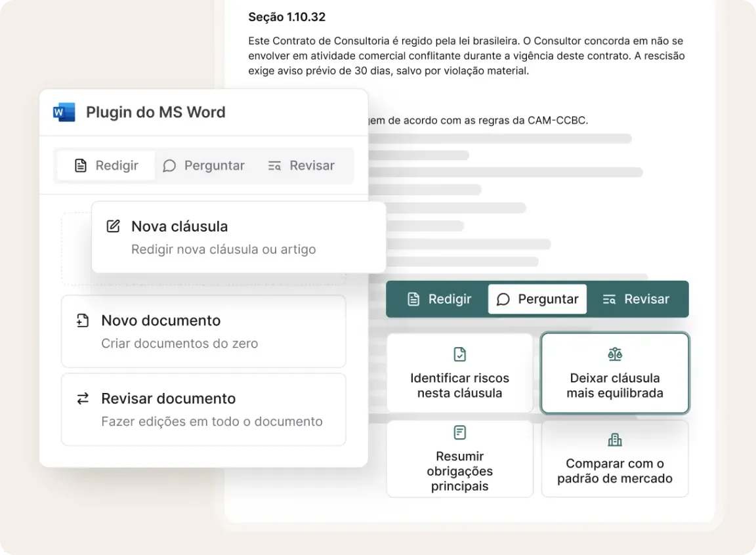
Task: Switch to Perguntar tab in the Word plugin panel
Action: click(x=204, y=166)
